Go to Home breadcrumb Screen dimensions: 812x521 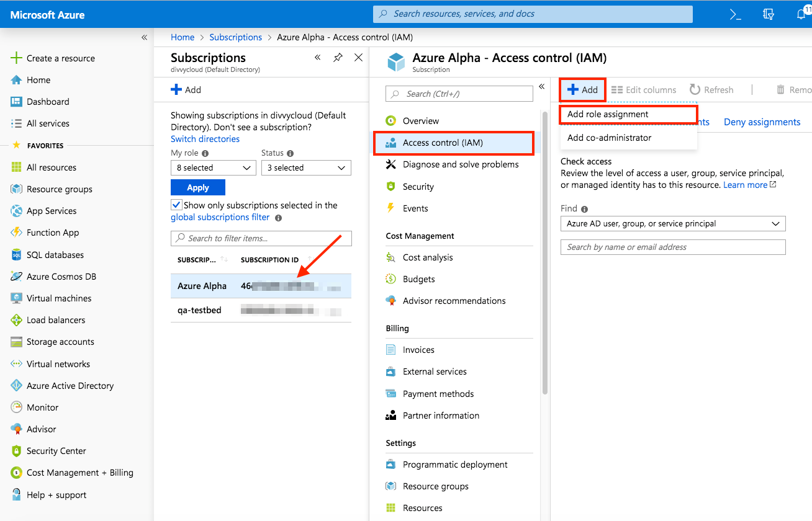[183, 37]
